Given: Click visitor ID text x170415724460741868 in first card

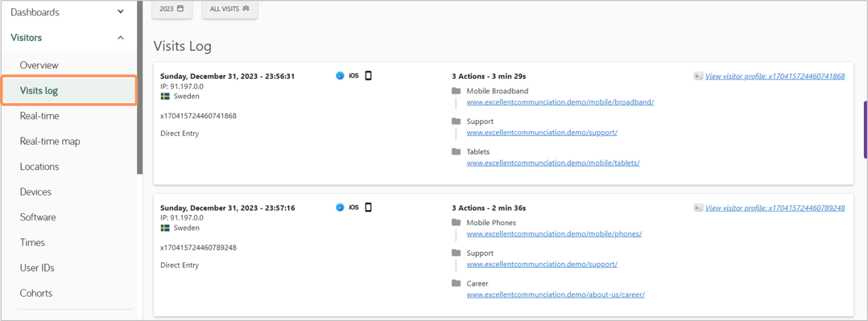Looking at the screenshot, I should pyautogui.click(x=198, y=116).
